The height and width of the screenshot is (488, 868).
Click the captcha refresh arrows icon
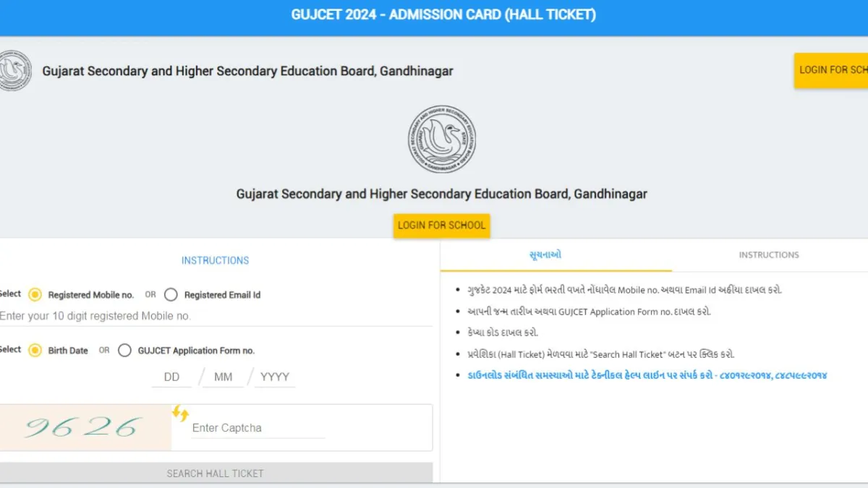[x=180, y=414]
